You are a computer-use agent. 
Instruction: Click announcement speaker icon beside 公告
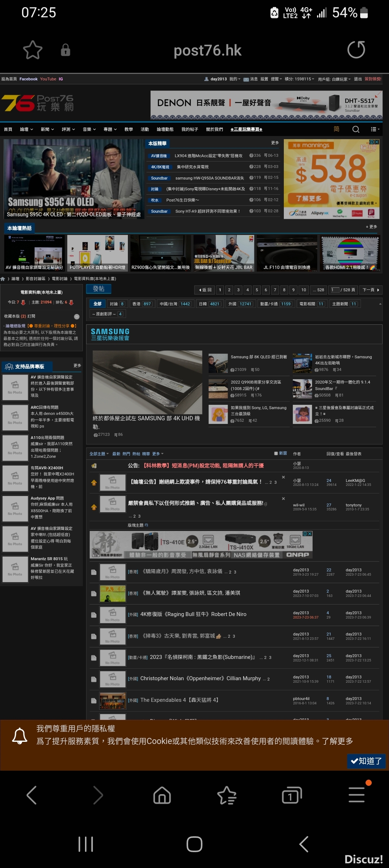tap(94, 466)
